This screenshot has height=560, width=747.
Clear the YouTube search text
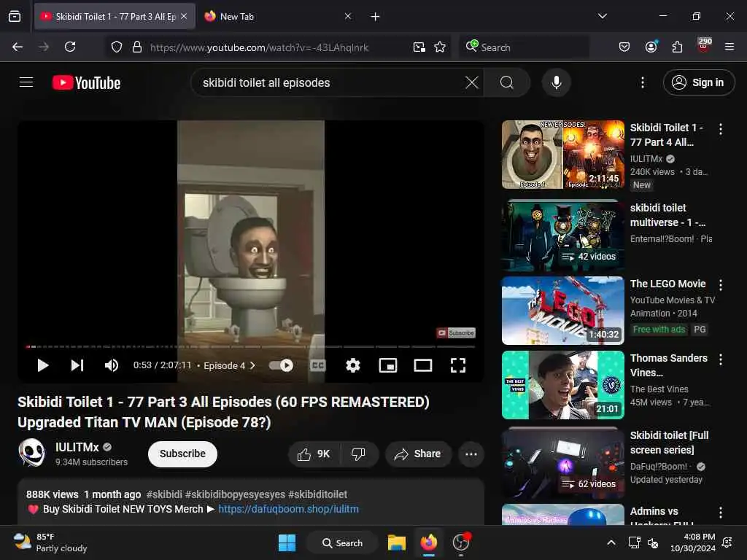472,82
